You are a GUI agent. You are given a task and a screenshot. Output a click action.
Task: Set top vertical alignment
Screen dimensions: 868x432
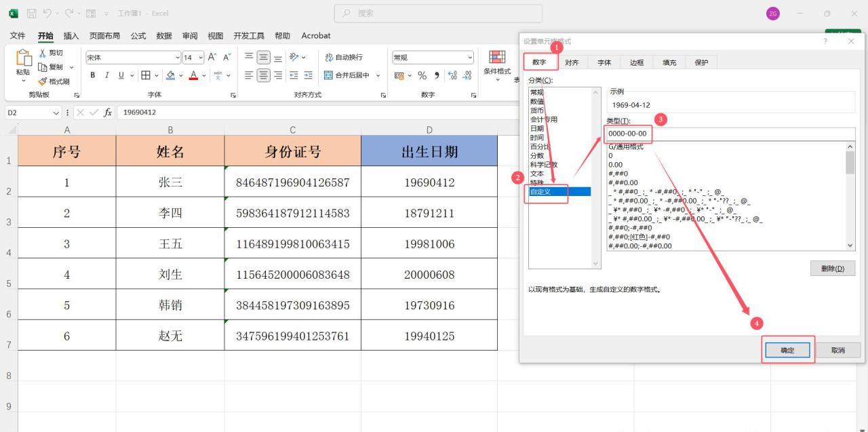tap(249, 58)
